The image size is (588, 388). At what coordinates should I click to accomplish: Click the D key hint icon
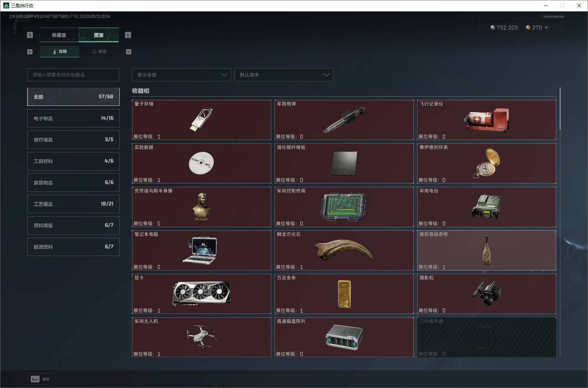click(x=128, y=51)
